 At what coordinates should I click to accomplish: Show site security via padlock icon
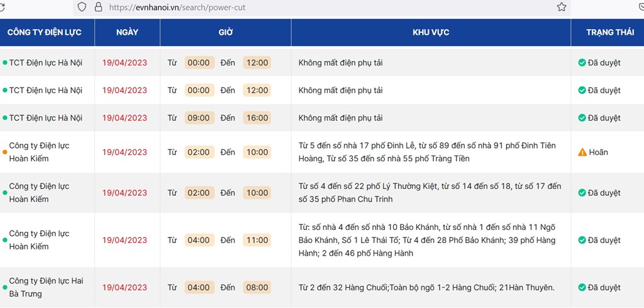coord(98,7)
